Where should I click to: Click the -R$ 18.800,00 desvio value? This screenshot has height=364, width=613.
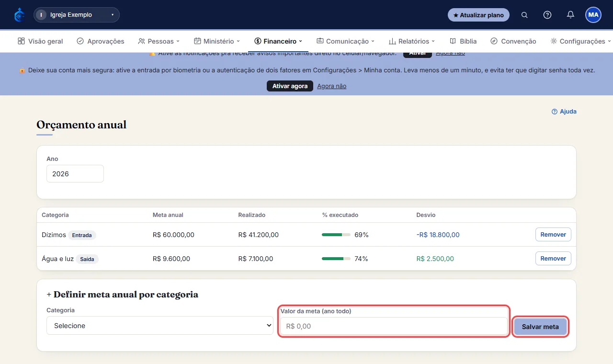tap(438, 235)
